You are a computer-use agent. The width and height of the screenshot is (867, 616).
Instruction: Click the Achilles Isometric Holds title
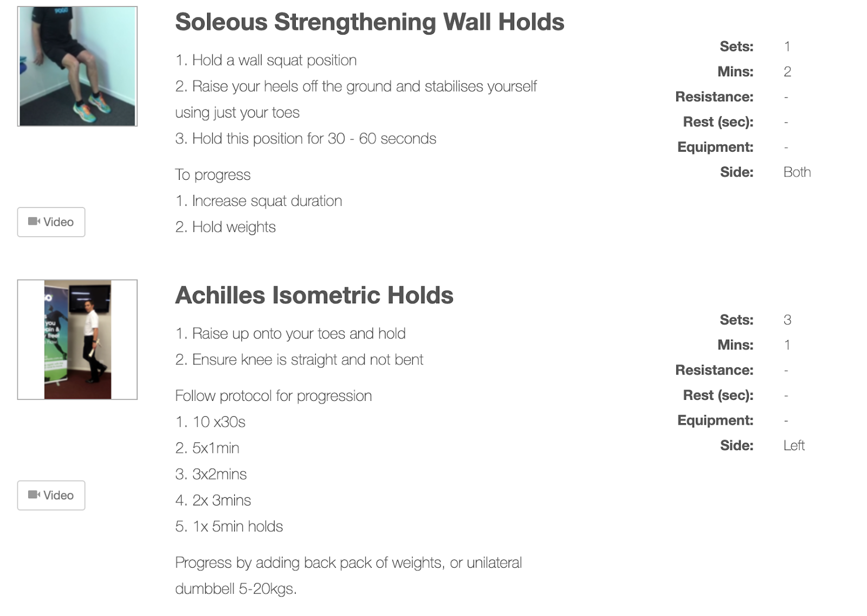coord(314,296)
